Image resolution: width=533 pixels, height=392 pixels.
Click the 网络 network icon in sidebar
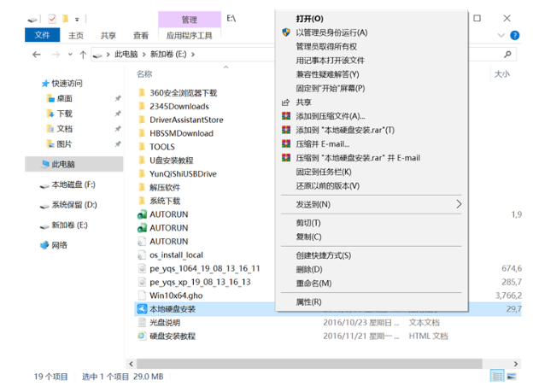(44, 245)
